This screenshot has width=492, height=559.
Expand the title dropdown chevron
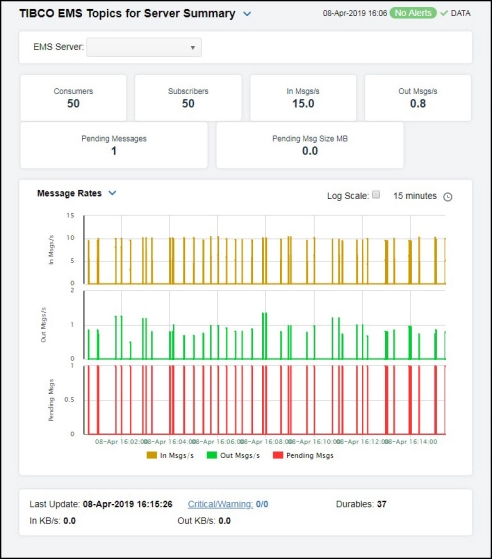(247, 14)
